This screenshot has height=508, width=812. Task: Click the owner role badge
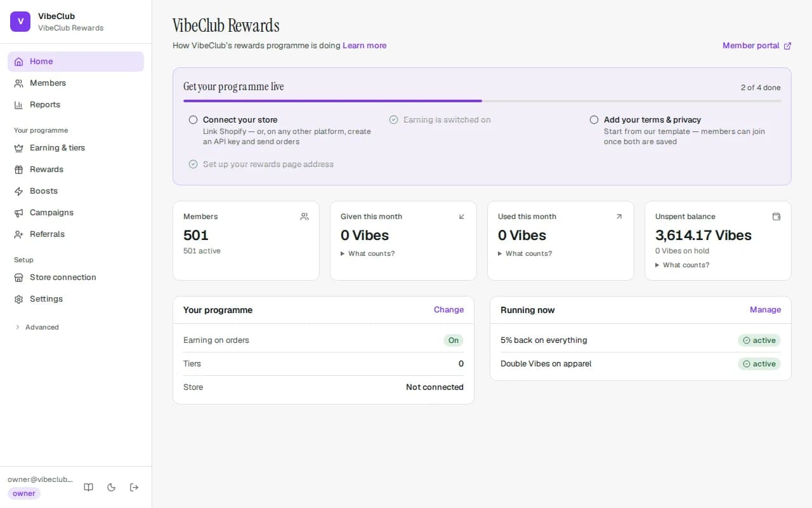point(24,493)
